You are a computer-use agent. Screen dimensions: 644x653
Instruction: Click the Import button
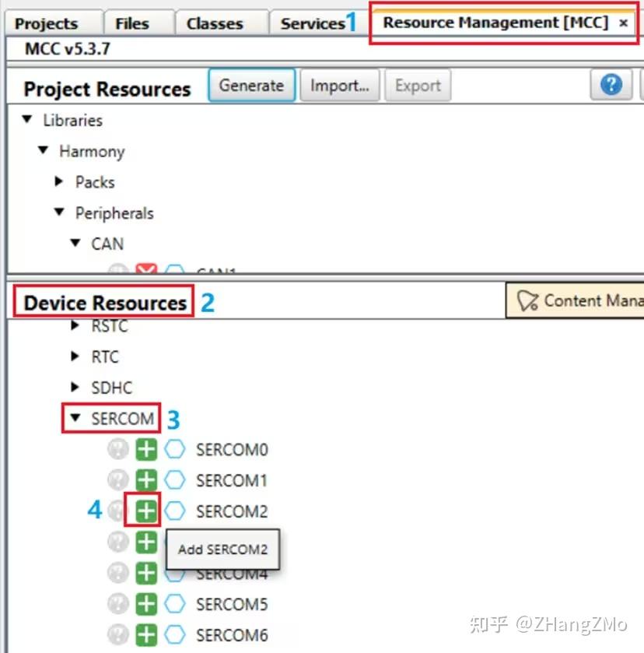pos(339,86)
